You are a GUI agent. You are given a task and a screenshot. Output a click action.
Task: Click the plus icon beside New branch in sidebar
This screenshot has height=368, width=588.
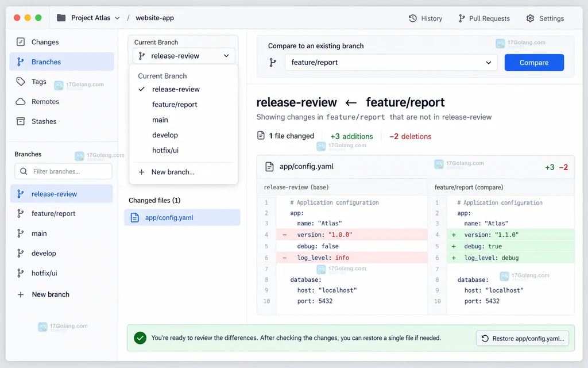point(21,294)
